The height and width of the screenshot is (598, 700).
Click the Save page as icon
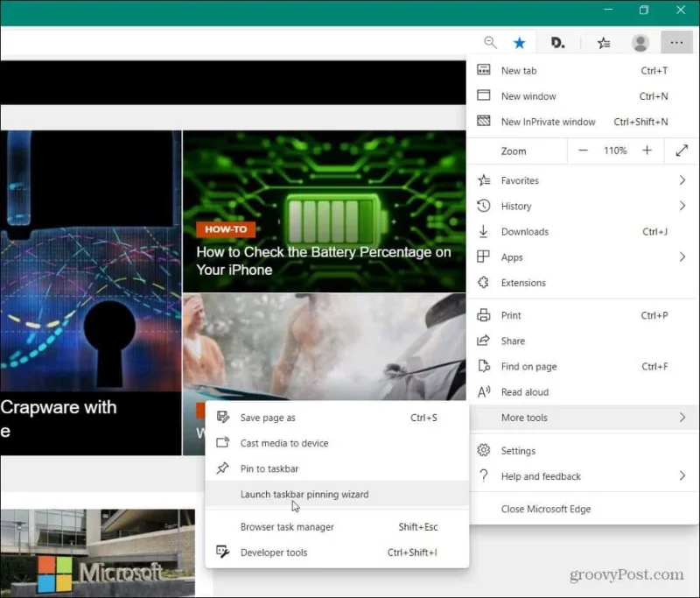tap(223, 417)
